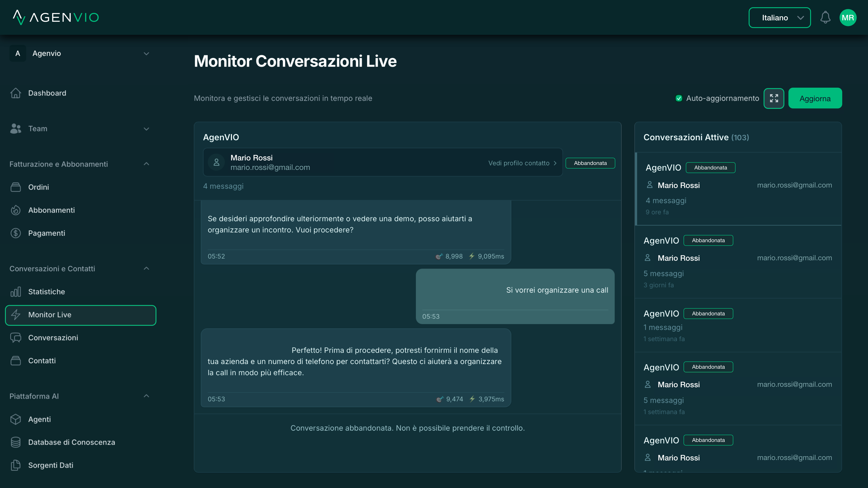868x488 pixels.
Task: Click the Abbonamenti subscription icon
Action: 16,210
